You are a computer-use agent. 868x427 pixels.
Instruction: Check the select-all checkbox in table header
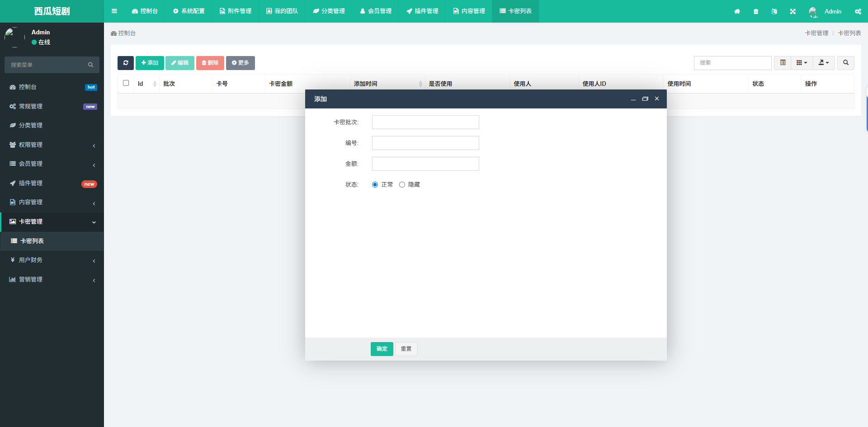click(x=126, y=83)
